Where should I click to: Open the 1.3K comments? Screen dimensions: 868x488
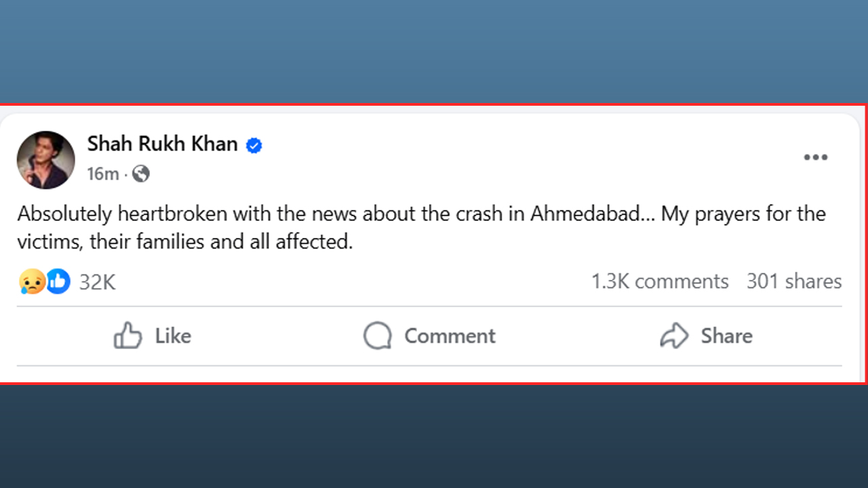(660, 281)
